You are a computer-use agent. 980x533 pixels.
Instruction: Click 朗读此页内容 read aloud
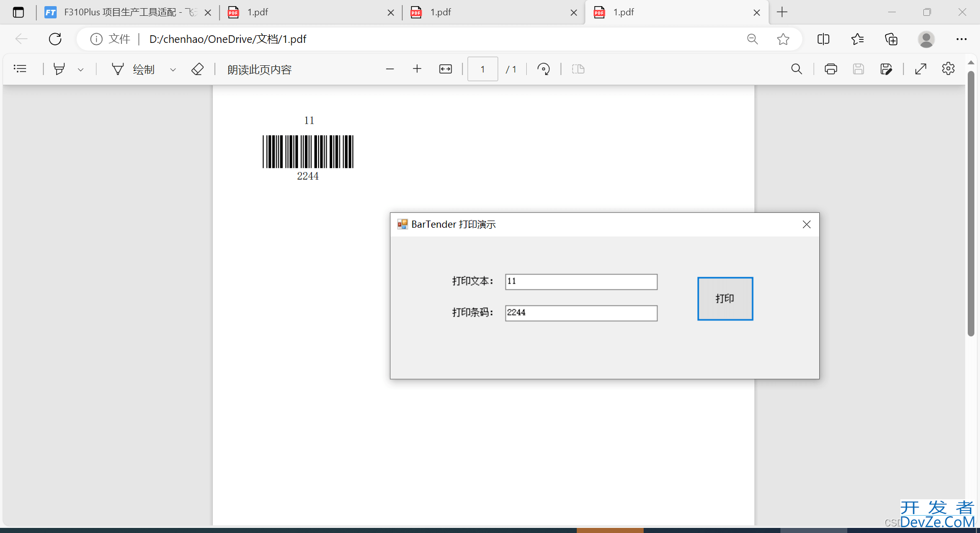259,69
